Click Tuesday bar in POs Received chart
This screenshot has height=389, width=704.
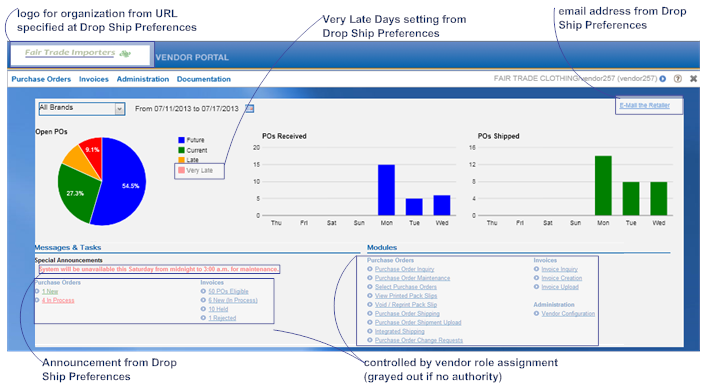(414, 207)
